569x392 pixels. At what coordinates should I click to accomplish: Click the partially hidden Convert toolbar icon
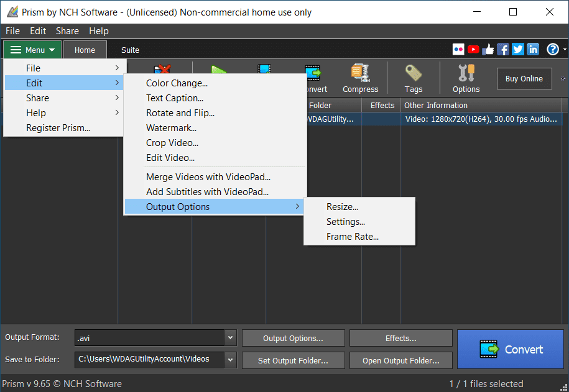coord(315,78)
